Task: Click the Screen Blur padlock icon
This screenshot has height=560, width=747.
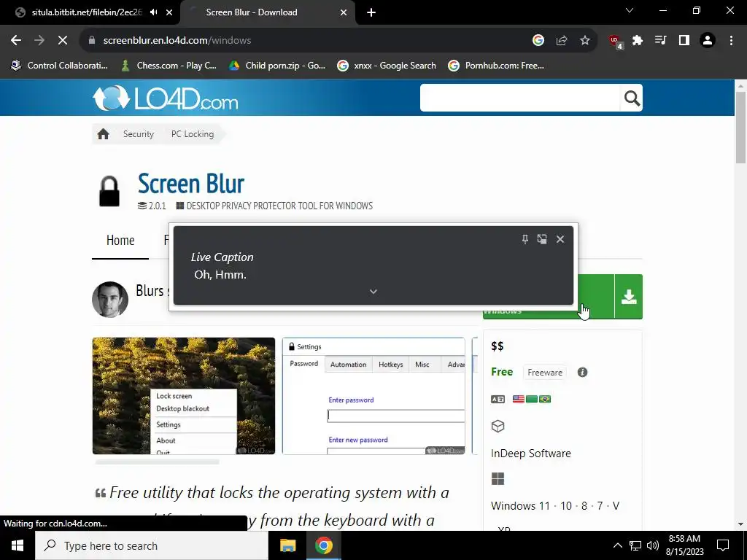Action: tap(109, 191)
